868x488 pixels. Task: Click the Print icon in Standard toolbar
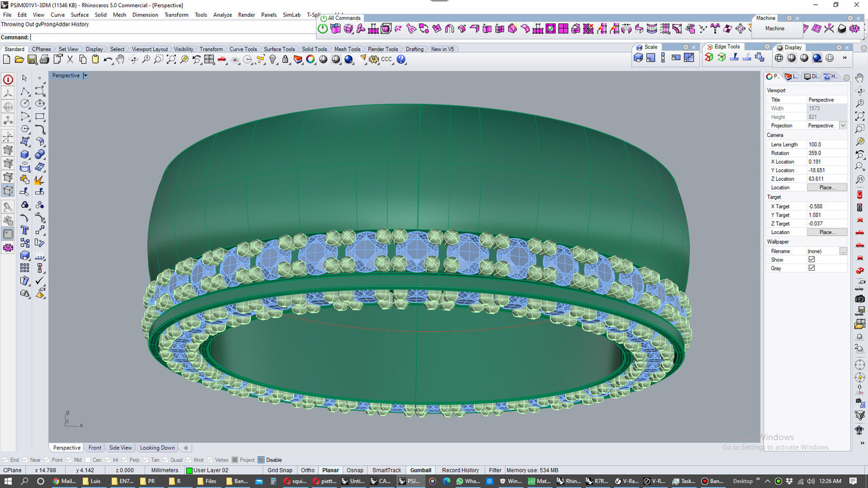(44, 59)
